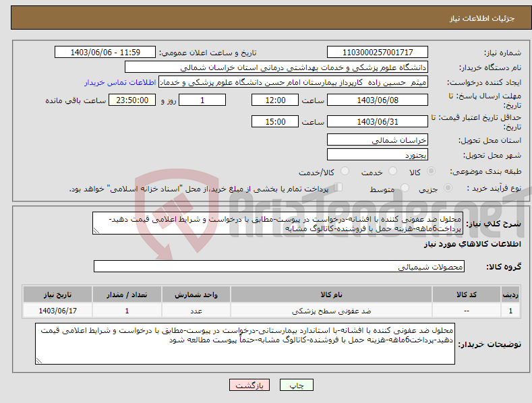
Task: Click the طبقه بندی موضوعی label
Action: (x=485, y=171)
